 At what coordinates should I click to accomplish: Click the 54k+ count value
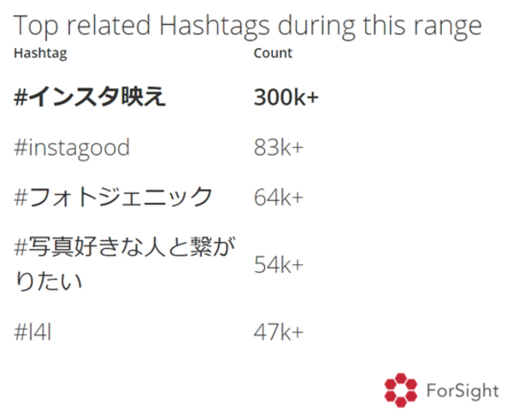279,264
